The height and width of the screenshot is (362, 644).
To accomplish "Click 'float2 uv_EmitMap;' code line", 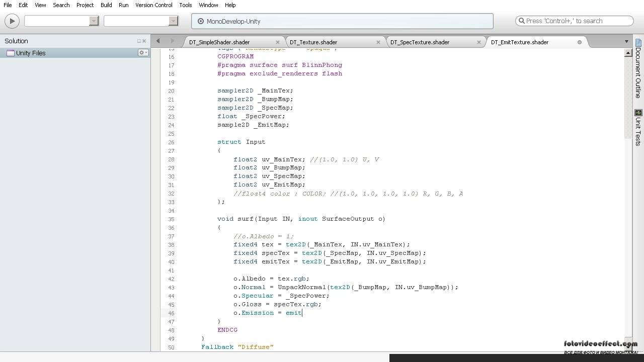I will coord(269,185).
